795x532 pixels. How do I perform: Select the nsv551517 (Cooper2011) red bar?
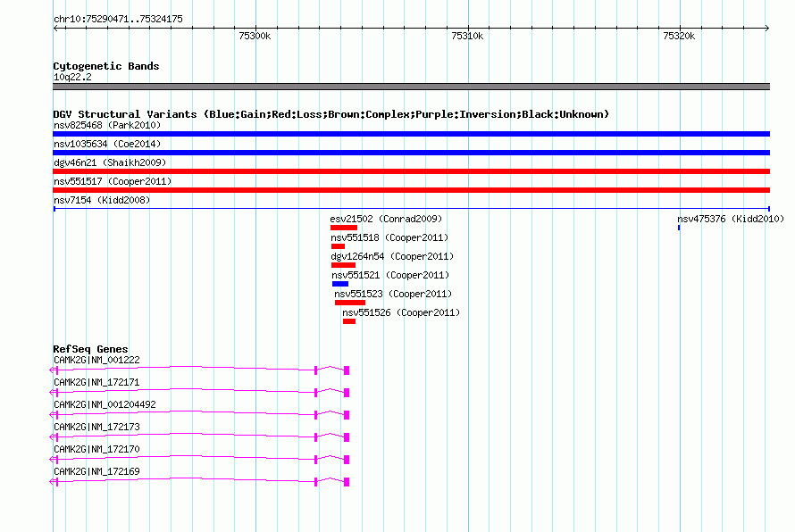pos(411,190)
